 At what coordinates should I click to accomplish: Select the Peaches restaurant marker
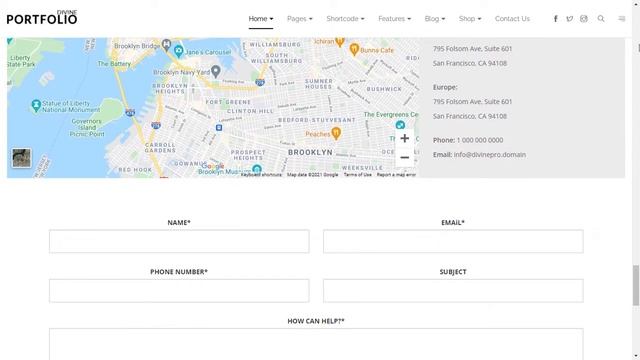(336, 133)
